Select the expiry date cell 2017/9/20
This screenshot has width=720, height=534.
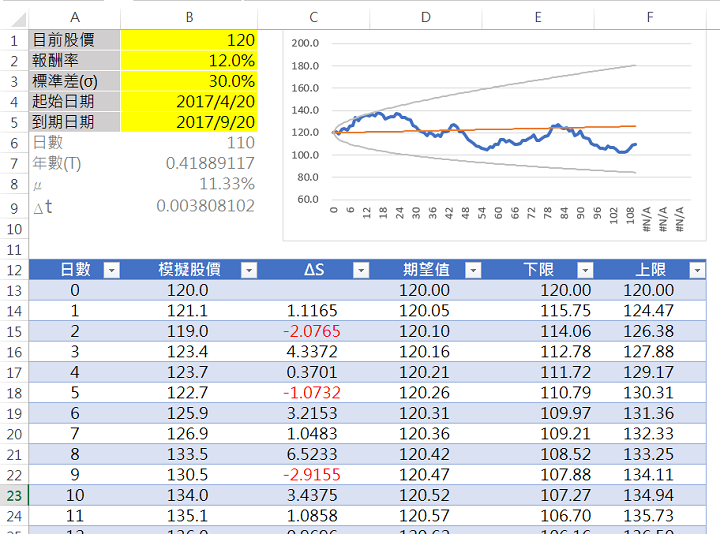(x=189, y=122)
